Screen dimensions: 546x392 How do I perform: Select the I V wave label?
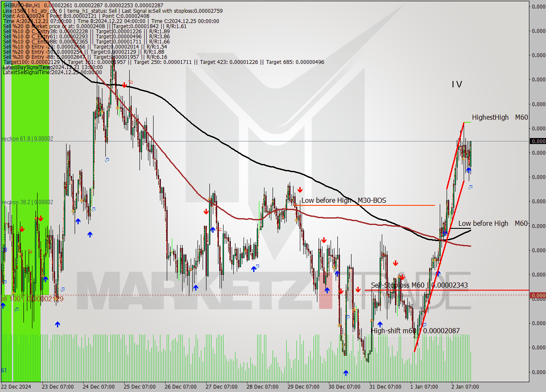coord(457,84)
